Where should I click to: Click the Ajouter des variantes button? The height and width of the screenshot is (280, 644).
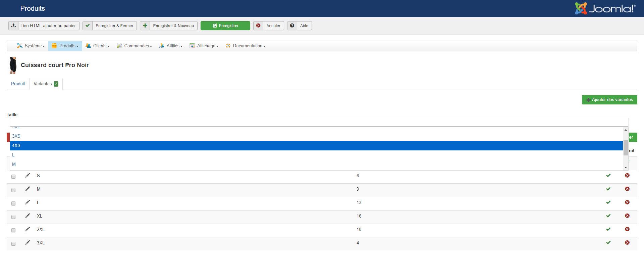(609, 100)
